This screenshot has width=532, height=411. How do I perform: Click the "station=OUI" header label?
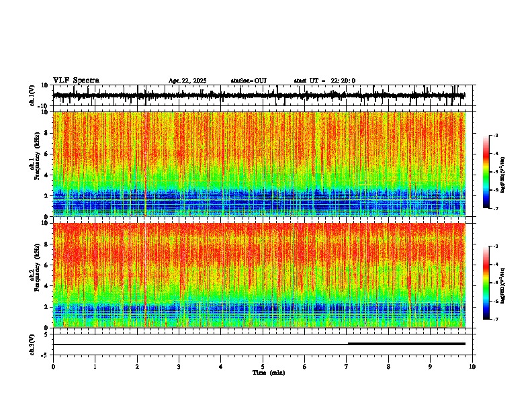pyautogui.click(x=249, y=81)
